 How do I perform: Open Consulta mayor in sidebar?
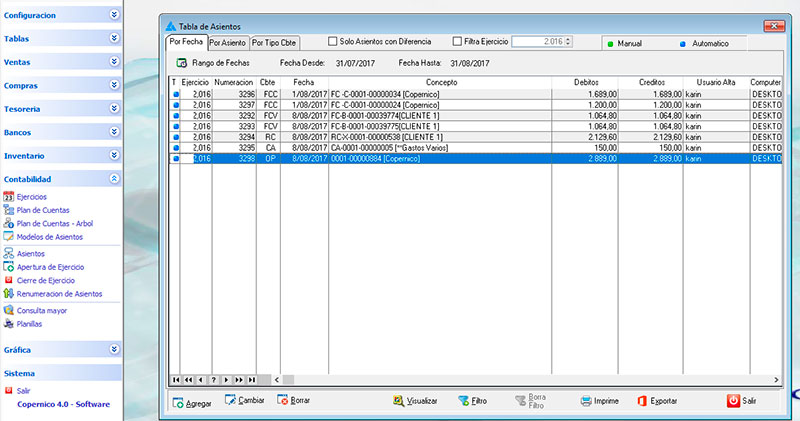pos(44,311)
